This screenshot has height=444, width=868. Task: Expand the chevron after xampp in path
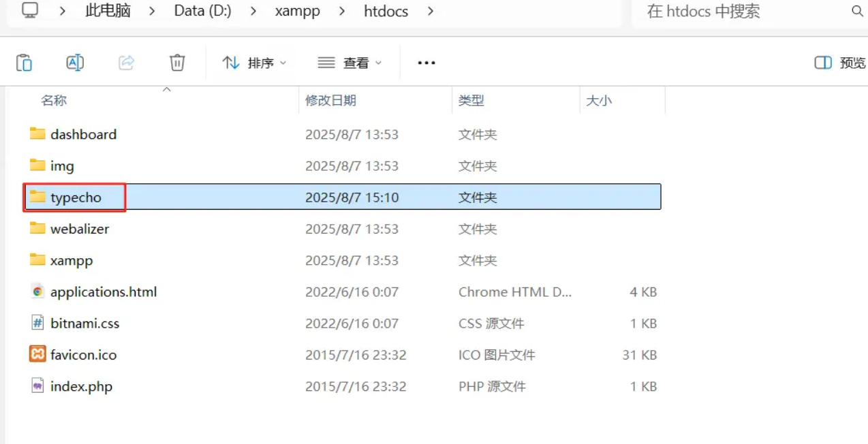(x=342, y=12)
